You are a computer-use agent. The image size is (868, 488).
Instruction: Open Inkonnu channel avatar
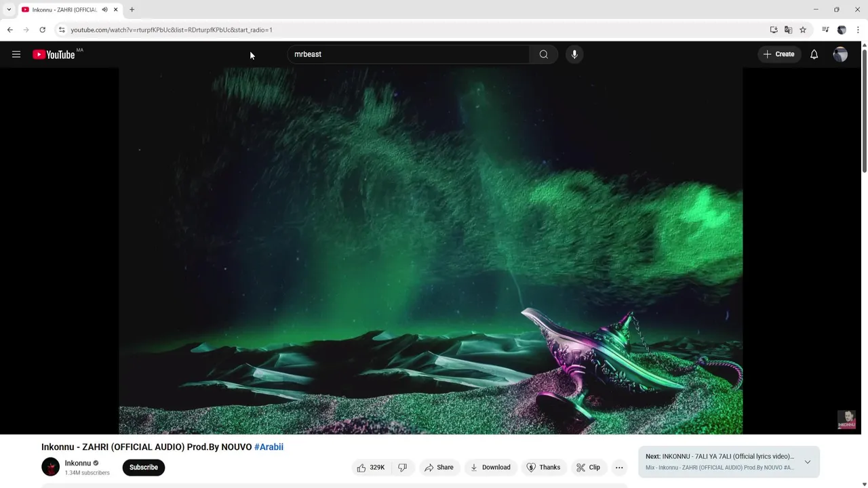point(51,467)
